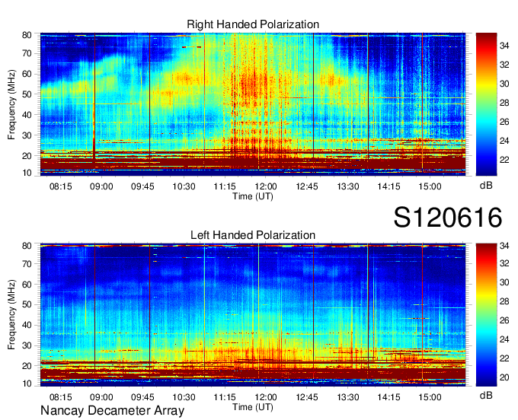Viewport: 518px width, 420px height.
Task: Click the 14:15 time tick on the Right Handed plot
Action: 388,186
